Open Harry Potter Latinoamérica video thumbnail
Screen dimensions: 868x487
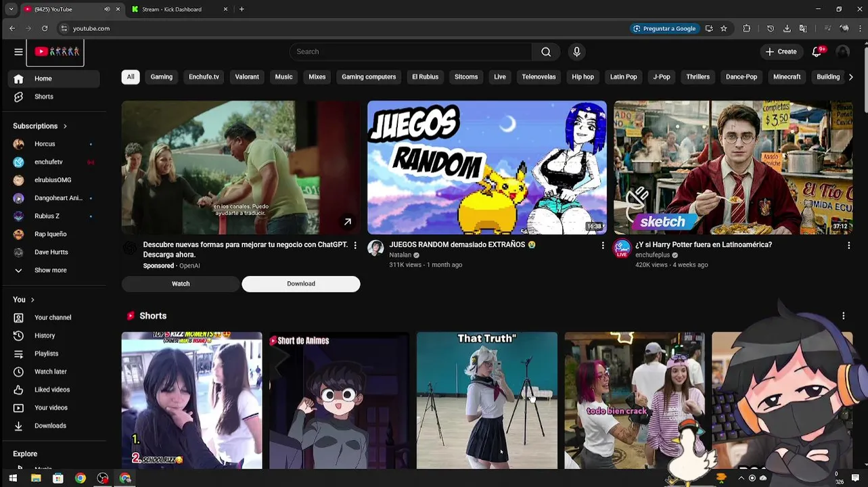coord(733,168)
